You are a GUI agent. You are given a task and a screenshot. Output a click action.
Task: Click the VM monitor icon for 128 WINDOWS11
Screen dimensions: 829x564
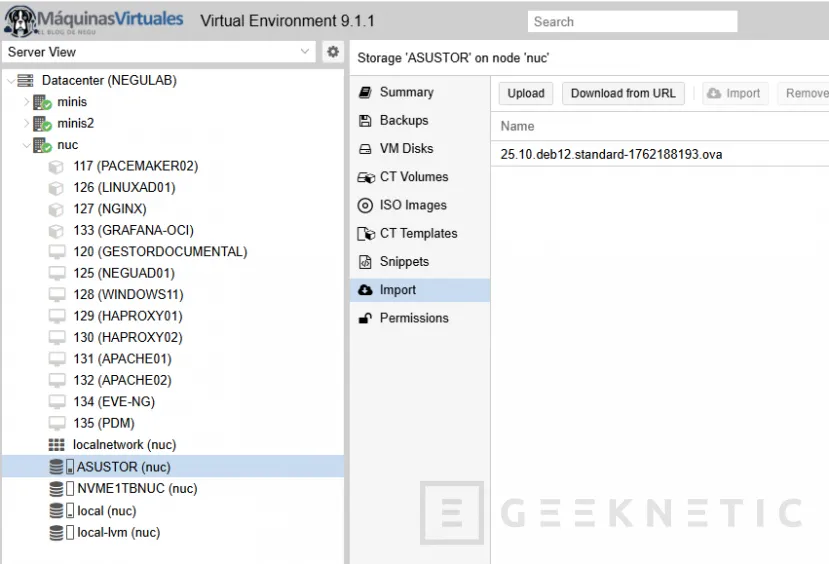point(57,295)
